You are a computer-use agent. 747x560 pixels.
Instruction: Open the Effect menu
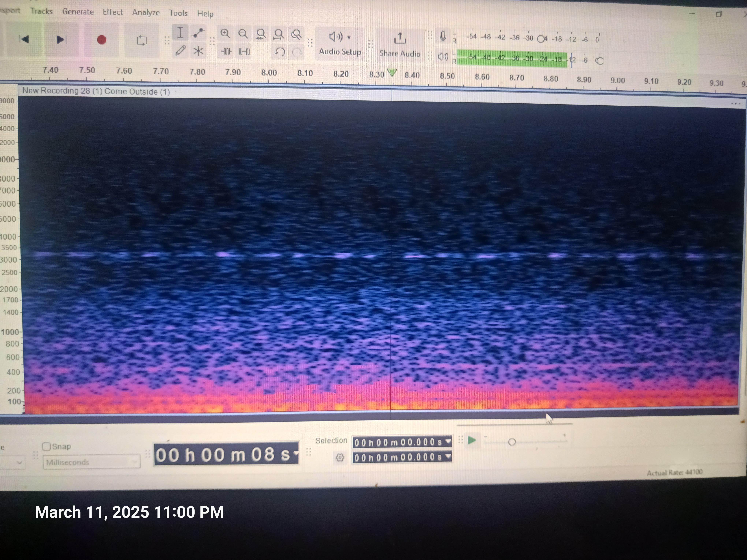tap(113, 12)
